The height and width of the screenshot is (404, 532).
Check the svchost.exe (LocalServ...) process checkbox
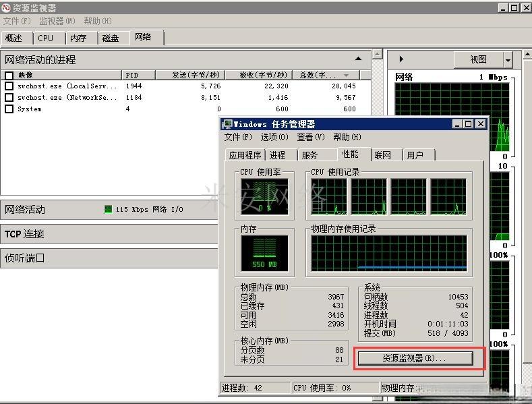point(9,86)
